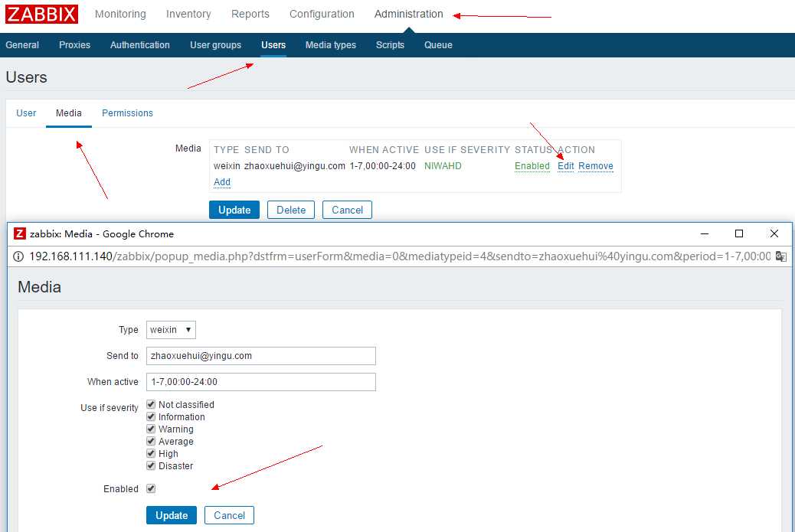The image size is (795, 532).
Task: Go to Scripts submenu
Action: click(390, 45)
